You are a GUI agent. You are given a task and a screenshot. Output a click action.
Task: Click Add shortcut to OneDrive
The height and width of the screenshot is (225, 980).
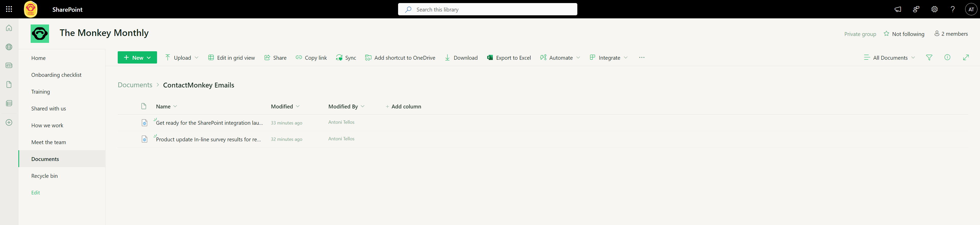(400, 57)
